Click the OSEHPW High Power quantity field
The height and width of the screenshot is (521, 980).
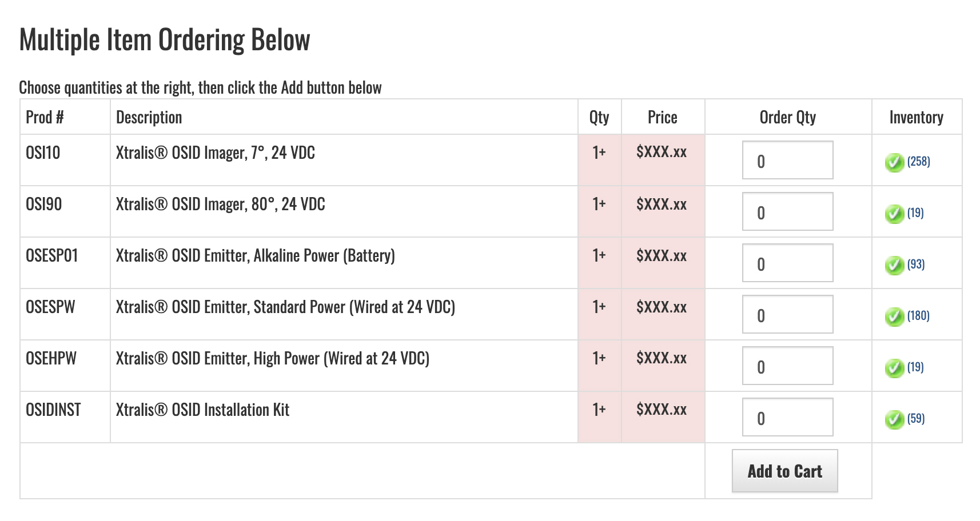pos(787,366)
